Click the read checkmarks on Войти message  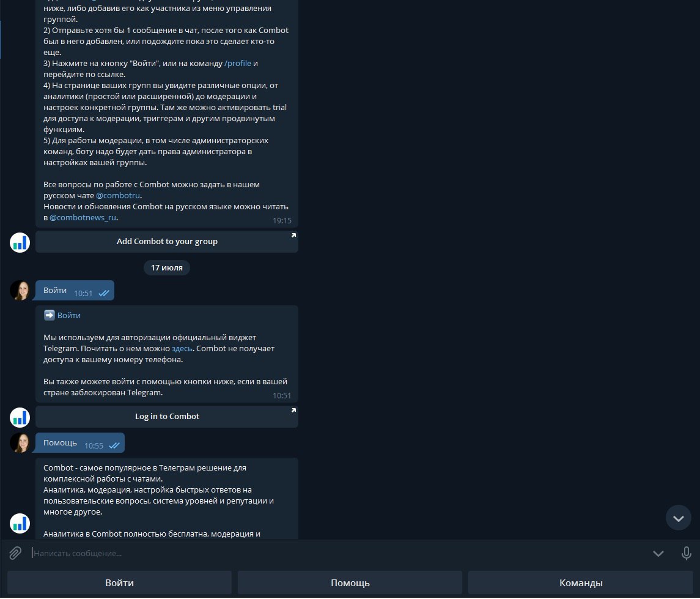click(104, 294)
